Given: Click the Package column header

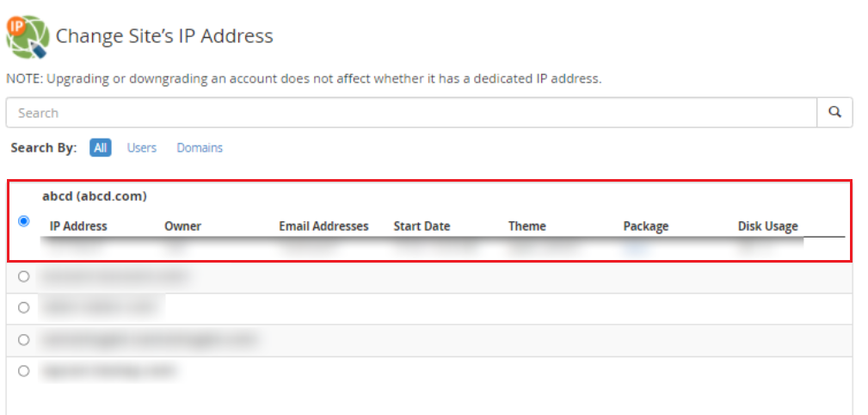Looking at the screenshot, I should point(646,226).
